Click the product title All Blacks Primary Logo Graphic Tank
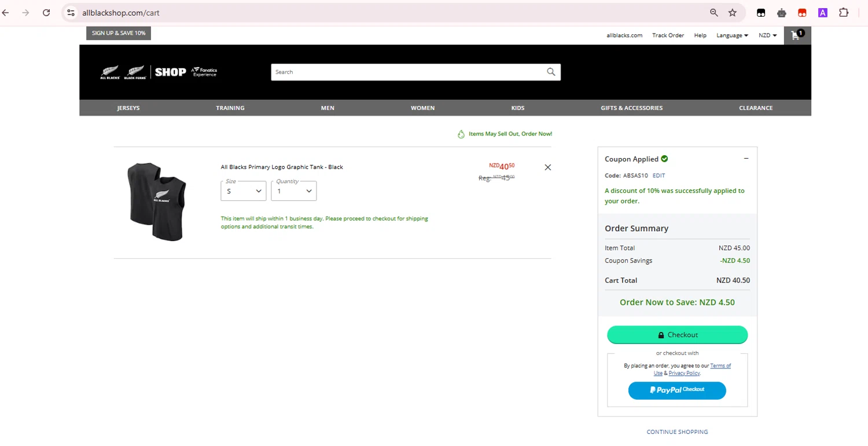Viewport: 868px width, 446px height. (x=282, y=167)
